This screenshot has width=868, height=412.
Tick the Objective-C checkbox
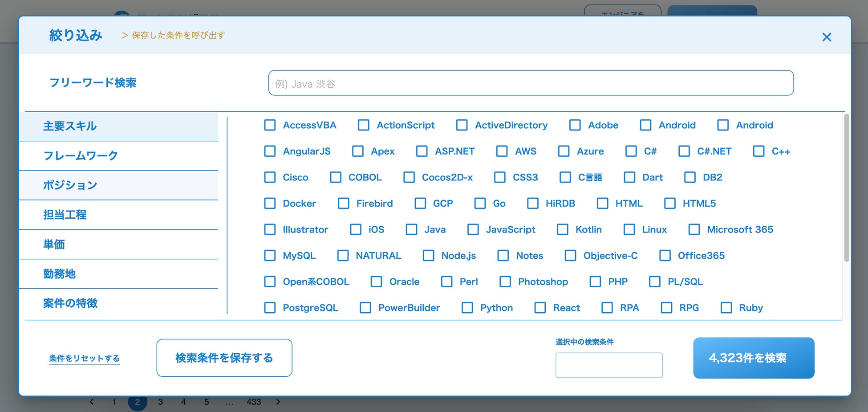[571, 256]
